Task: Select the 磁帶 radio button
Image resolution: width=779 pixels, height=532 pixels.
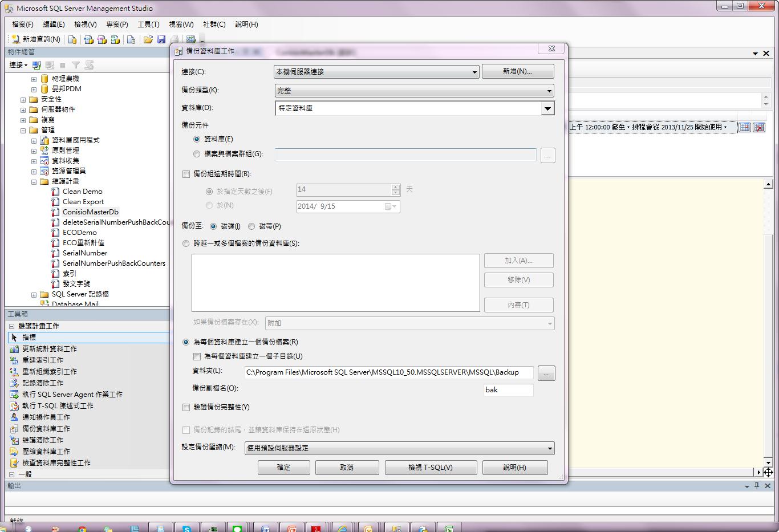Action: pos(251,226)
